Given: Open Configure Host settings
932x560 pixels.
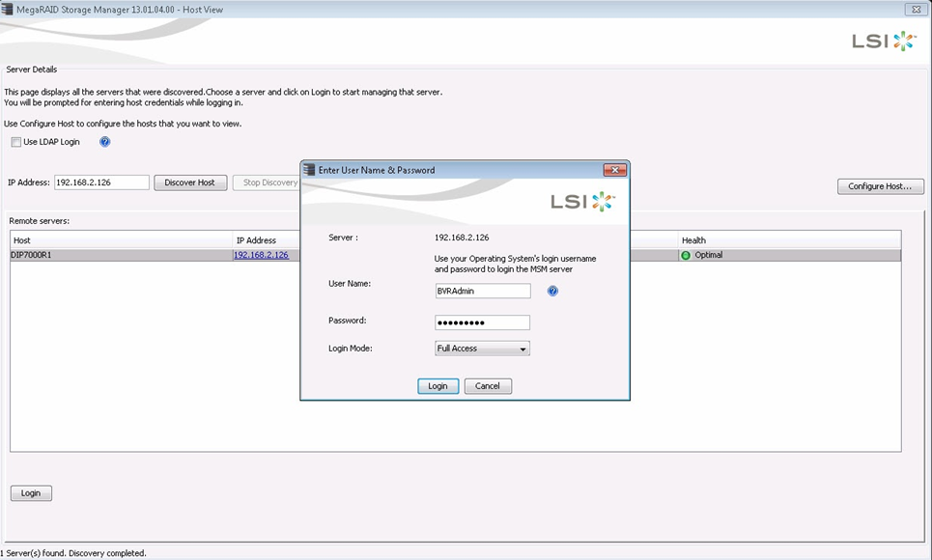Looking at the screenshot, I should pyautogui.click(x=880, y=186).
